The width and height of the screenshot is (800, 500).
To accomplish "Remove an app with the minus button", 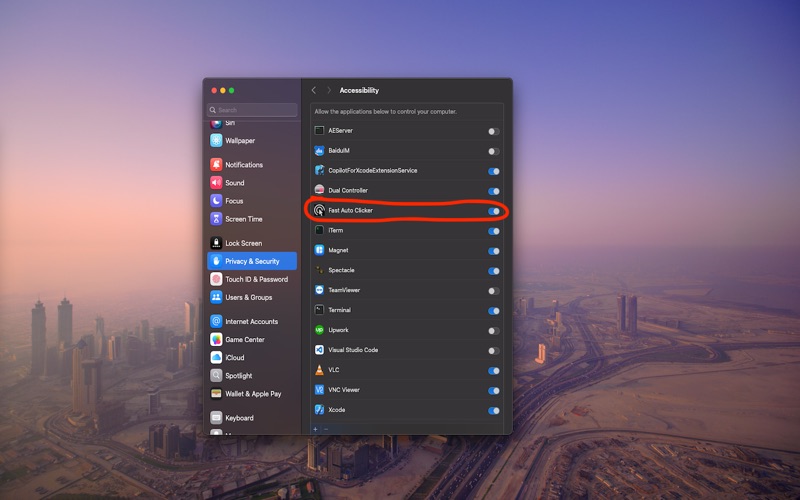I will tap(326, 429).
